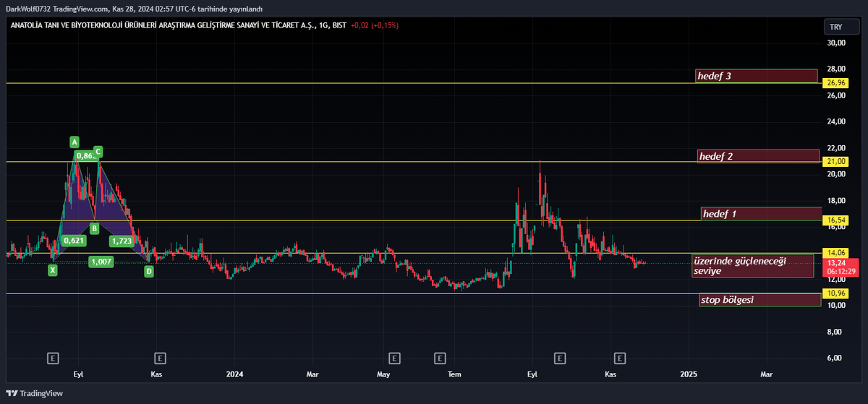Click the 24,00 price axis value
868x404 pixels.
click(836, 122)
